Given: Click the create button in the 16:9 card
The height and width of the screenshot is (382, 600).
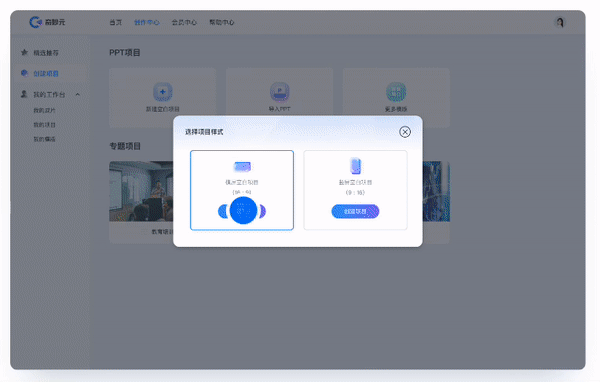Looking at the screenshot, I should pos(242,211).
